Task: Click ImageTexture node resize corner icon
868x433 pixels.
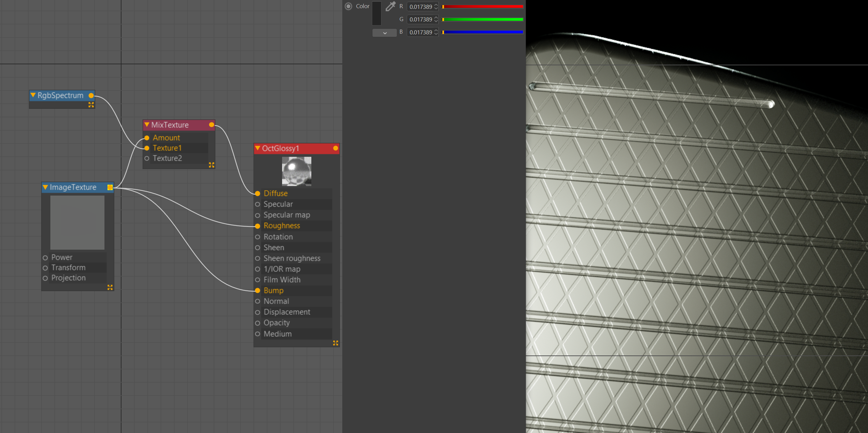Action: [110, 287]
